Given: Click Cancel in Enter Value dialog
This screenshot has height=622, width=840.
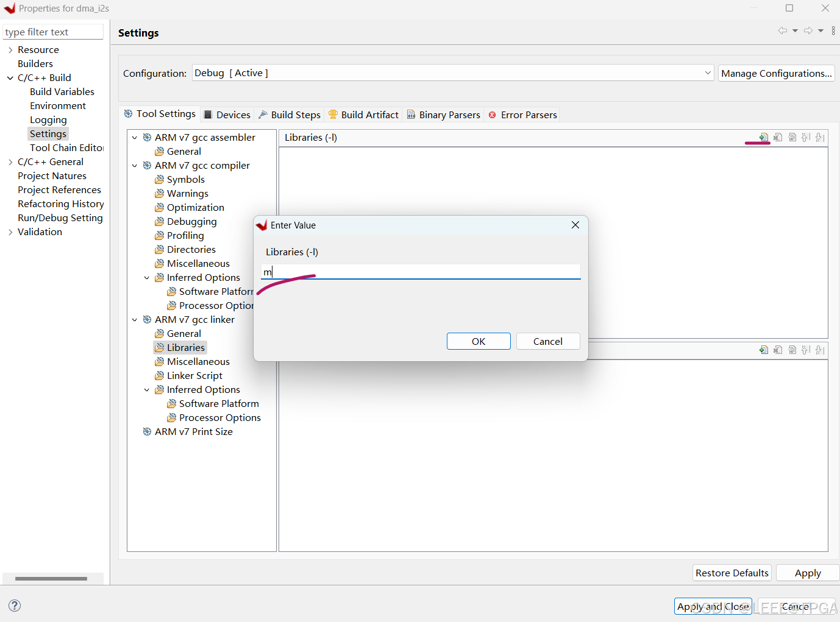Looking at the screenshot, I should point(548,341).
